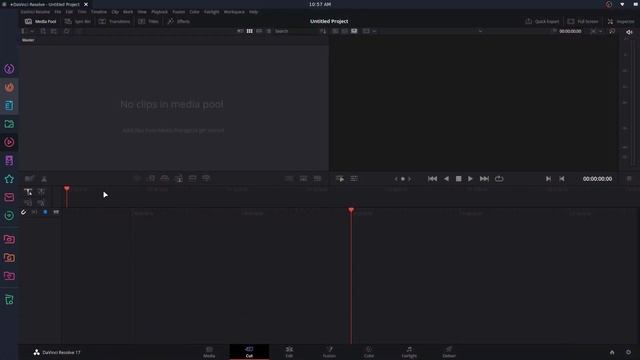Viewport: 640px width, 360px height.
Task: Open the Timeline menu
Action: (99, 12)
